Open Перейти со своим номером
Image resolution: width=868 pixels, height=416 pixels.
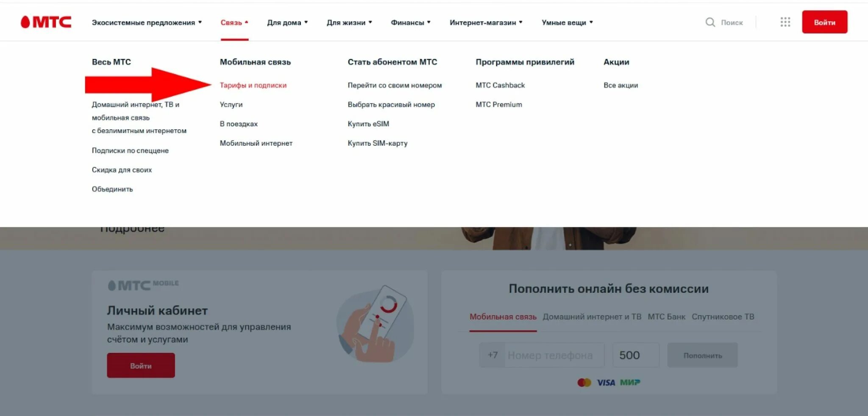pyautogui.click(x=395, y=85)
